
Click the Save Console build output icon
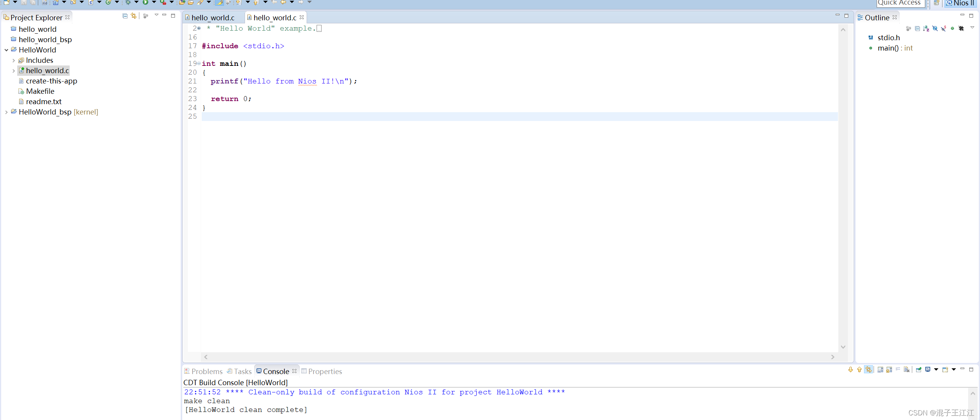tap(880, 369)
